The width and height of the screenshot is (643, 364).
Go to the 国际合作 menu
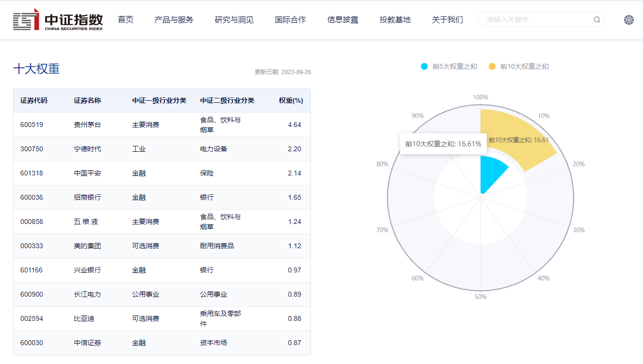(290, 20)
